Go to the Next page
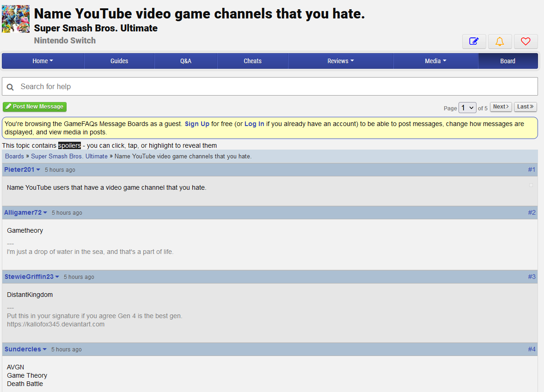 pyautogui.click(x=501, y=107)
